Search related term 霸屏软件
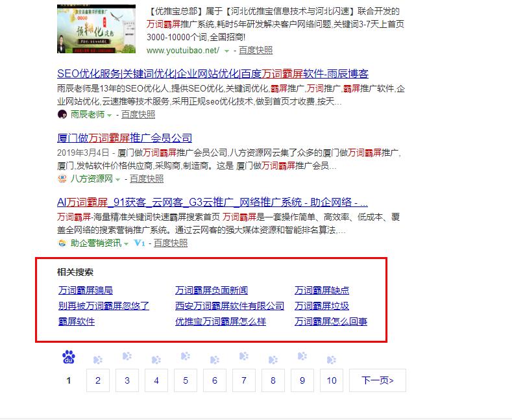This screenshot has width=512, height=420. (x=77, y=322)
